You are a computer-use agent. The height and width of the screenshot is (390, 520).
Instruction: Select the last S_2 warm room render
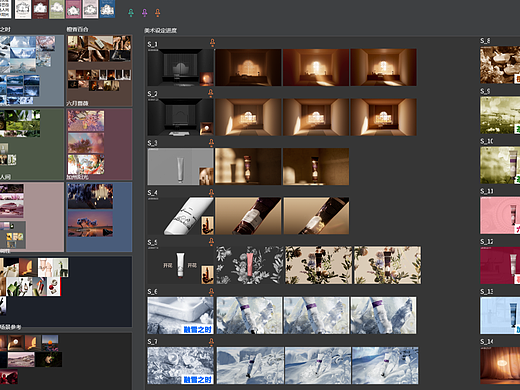pos(383,117)
